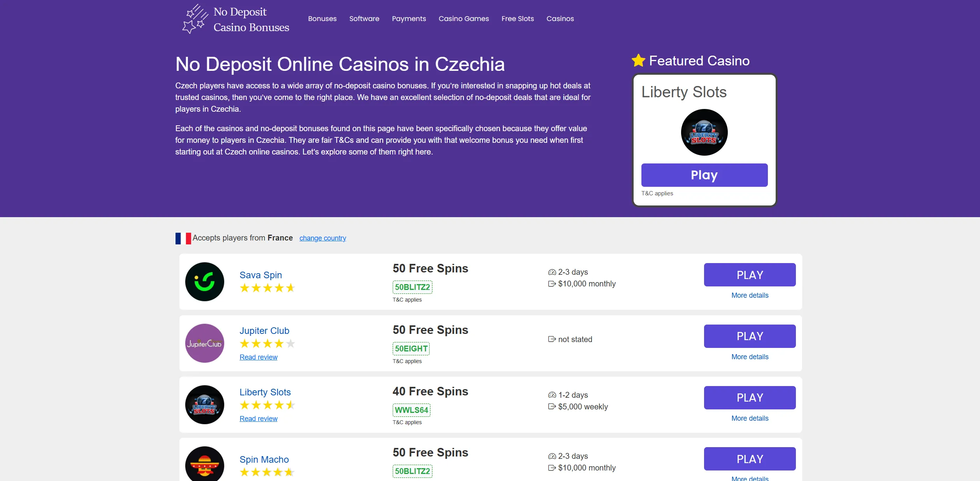The width and height of the screenshot is (980, 481).
Task: Click the Liberty Slots logo in casino list
Action: pyautogui.click(x=205, y=405)
